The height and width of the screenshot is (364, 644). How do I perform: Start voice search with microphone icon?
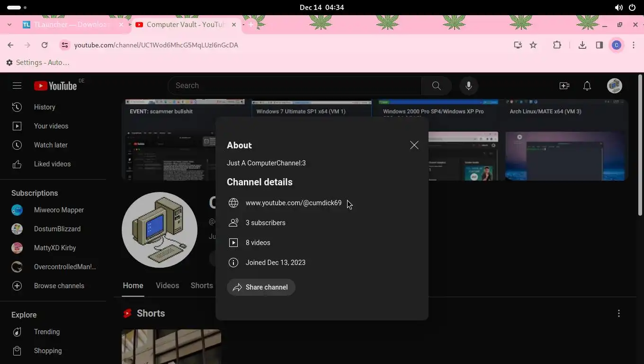point(469,86)
